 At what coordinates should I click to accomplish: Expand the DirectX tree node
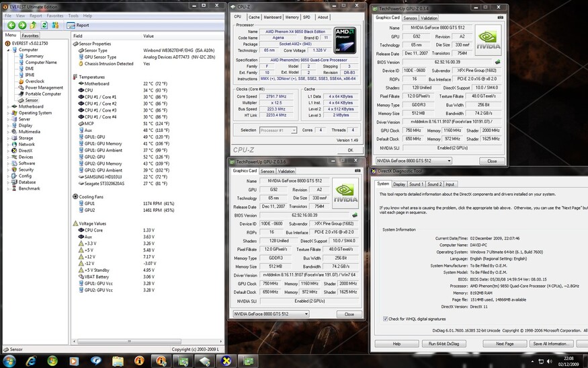[x=8, y=151]
